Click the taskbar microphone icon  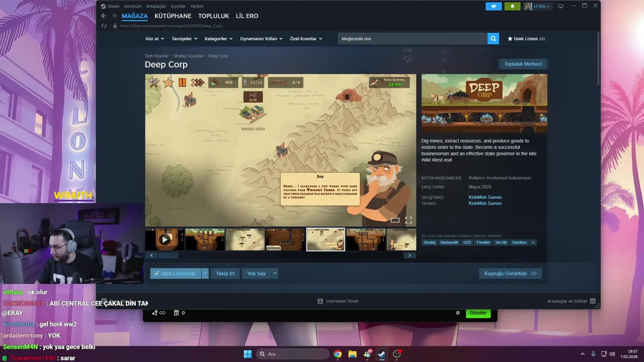click(593, 354)
